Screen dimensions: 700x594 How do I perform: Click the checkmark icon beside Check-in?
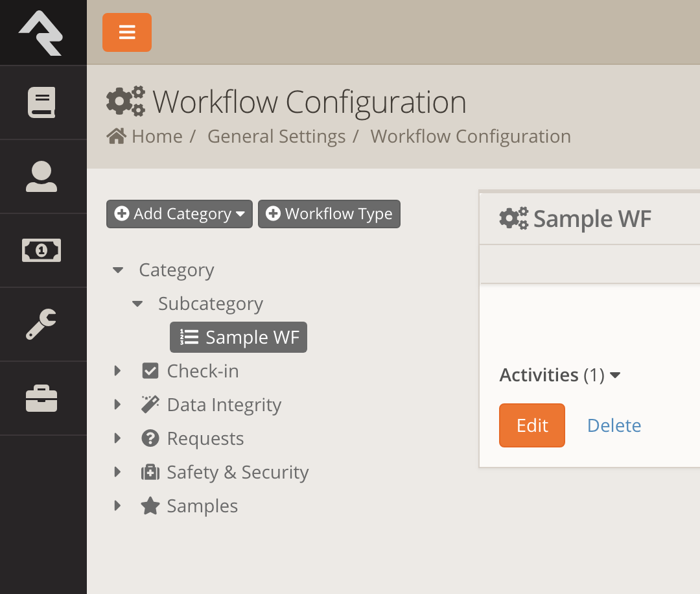150,370
